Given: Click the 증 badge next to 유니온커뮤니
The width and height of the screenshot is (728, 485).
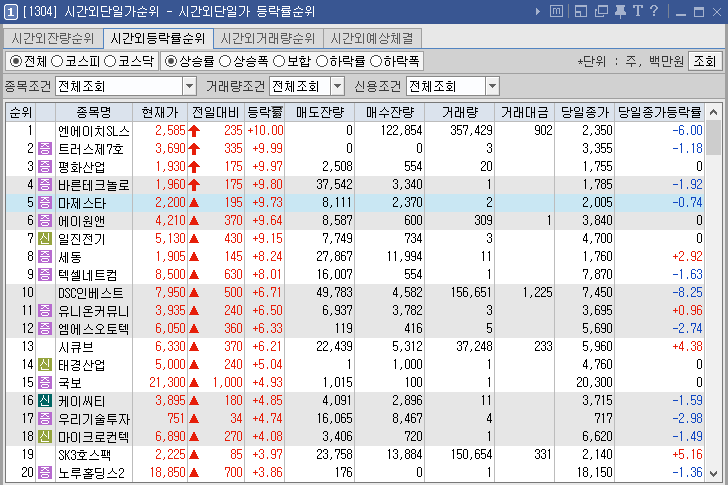Looking at the screenshot, I should tap(45, 310).
